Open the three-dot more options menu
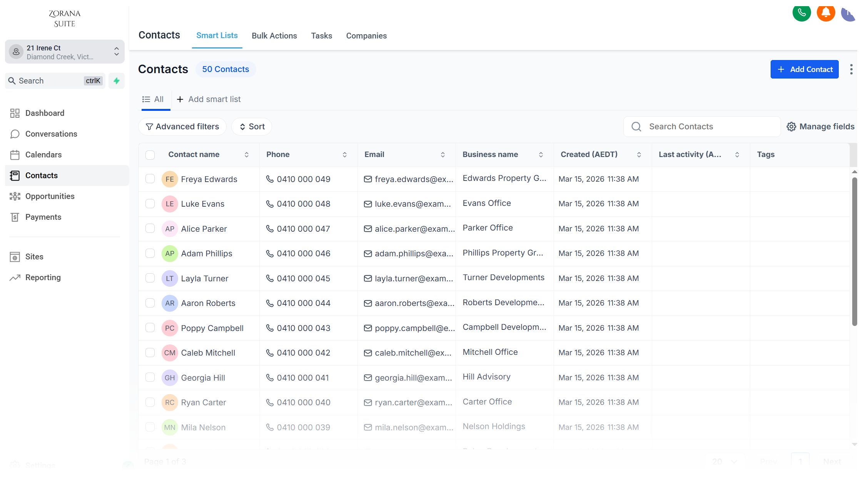Viewport: 868px width, 483px height. (x=851, y=69)
